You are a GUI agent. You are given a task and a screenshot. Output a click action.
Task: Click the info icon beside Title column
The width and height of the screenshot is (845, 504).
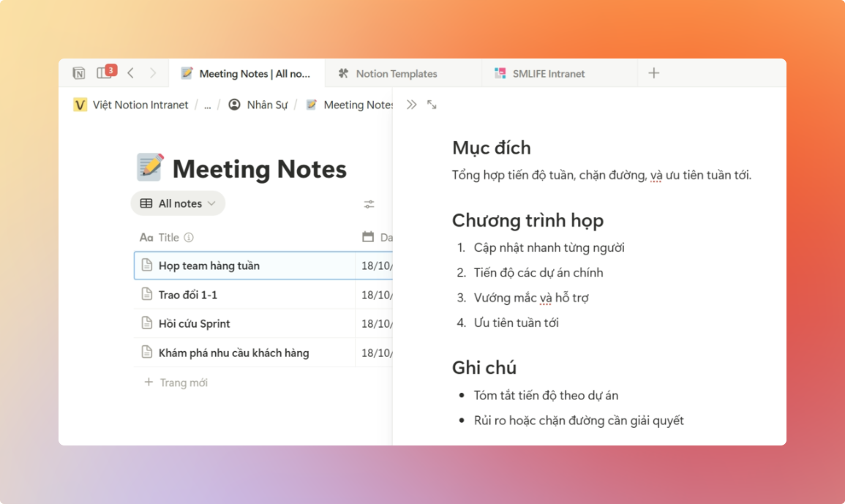[189, 238]
